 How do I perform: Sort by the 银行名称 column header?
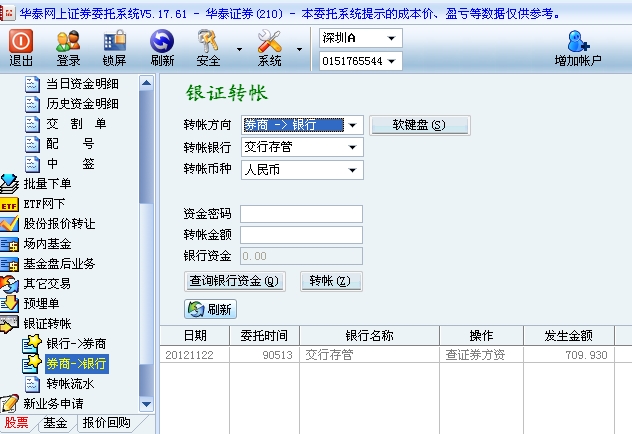pos(370,335)
